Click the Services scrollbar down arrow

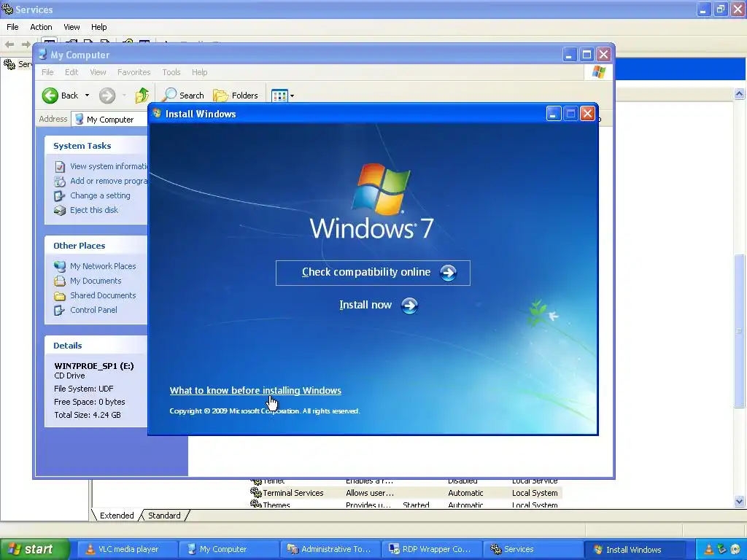click(740, 501)
